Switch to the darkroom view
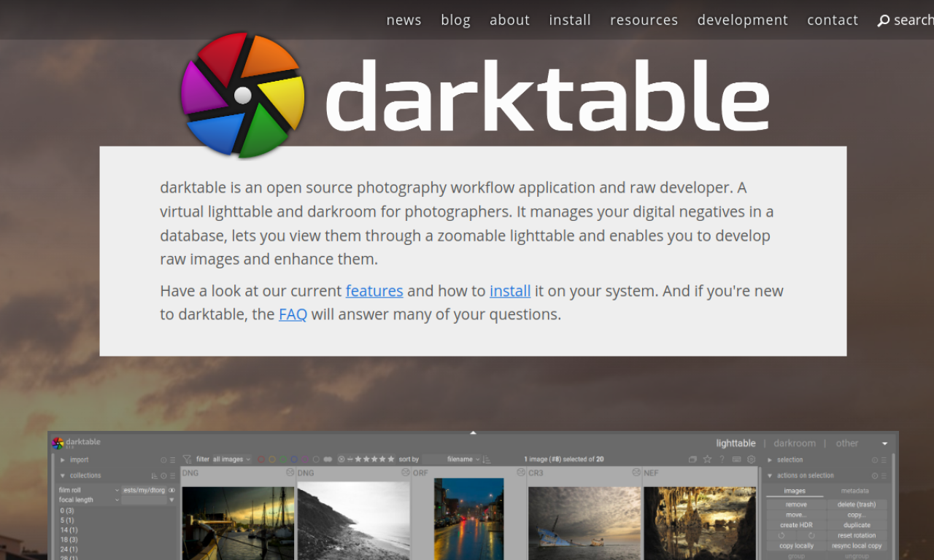This screenshot has width=934, height=560. click(795, 443)
